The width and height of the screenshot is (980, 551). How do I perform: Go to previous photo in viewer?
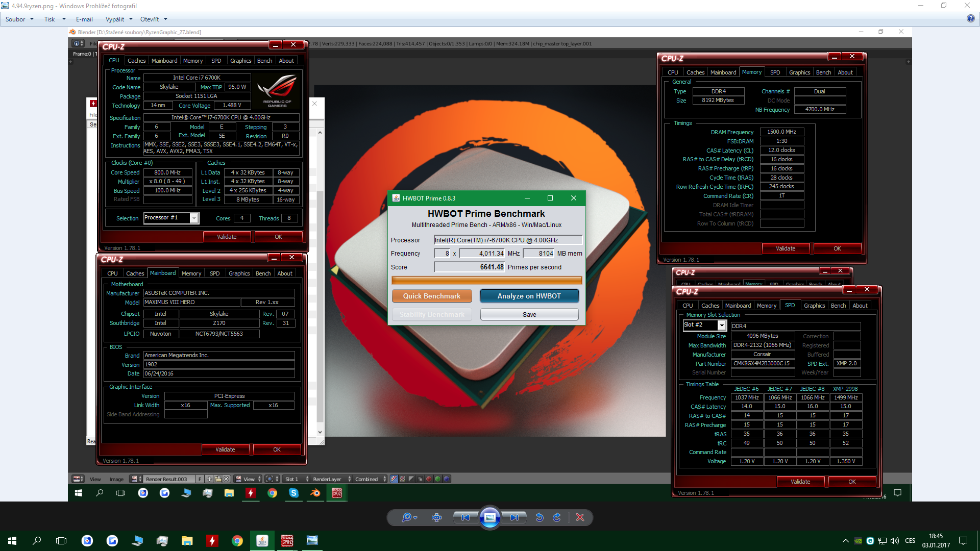[x=465, y=517]
